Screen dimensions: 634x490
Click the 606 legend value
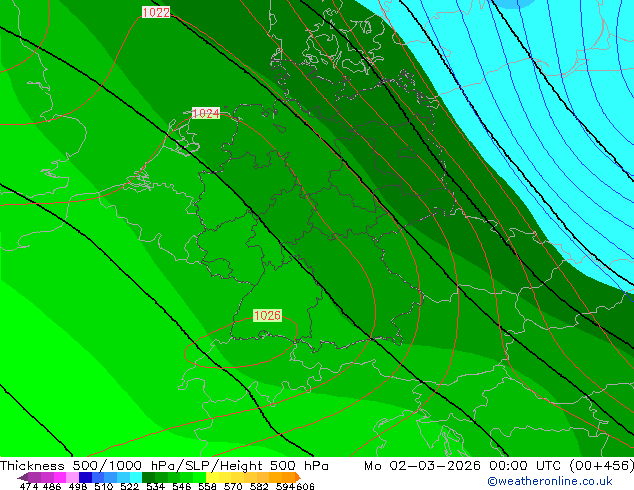(305, 486)
